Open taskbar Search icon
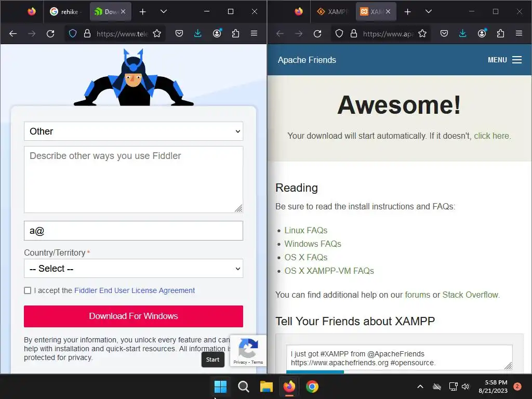Image resolution: width=532 pixels, height=399 pixels. click(243, 387)
